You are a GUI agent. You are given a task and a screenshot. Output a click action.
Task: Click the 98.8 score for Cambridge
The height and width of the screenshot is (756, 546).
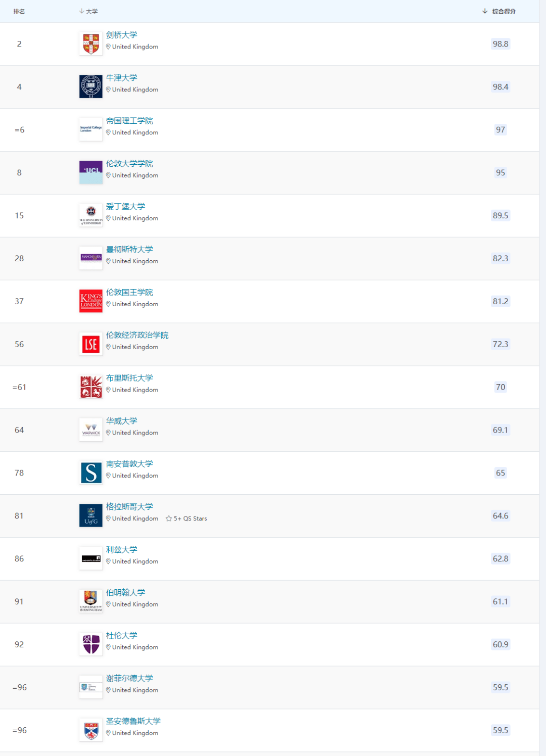pyautogui.click(x=500, y=44)
